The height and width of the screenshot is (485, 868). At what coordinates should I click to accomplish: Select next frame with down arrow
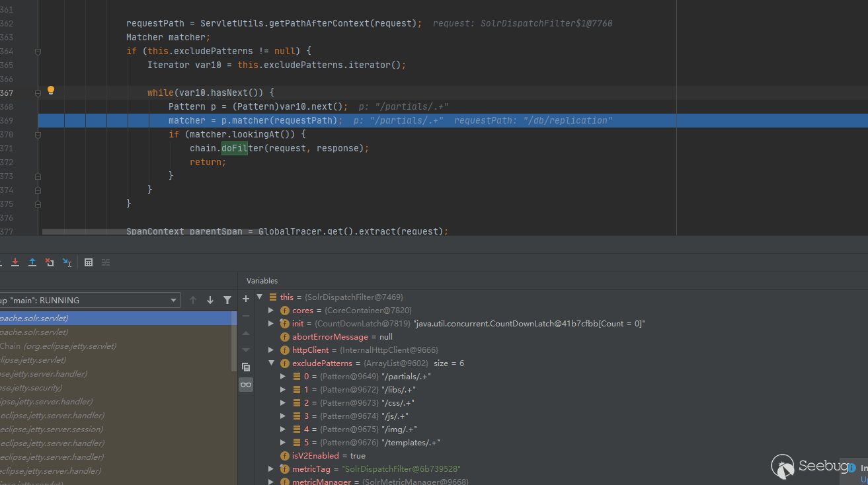pos(210,300)
